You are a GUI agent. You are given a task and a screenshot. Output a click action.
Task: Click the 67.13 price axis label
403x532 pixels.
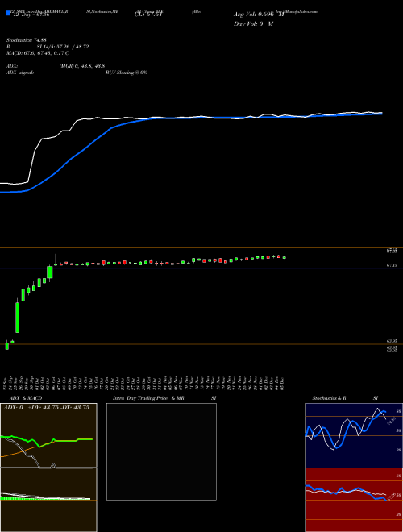click(x=392, y=265)
